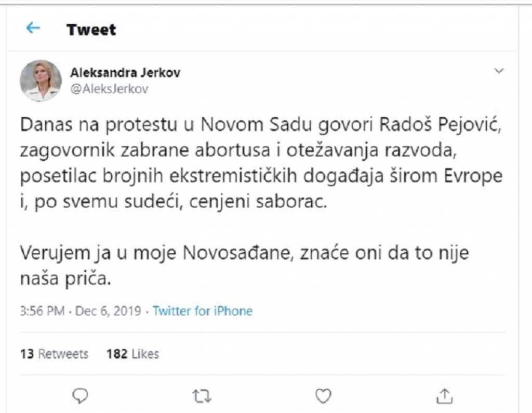The image size is (532, 413).
Task: Select the share arrow at bottom right
Action: tap(446, 396)
